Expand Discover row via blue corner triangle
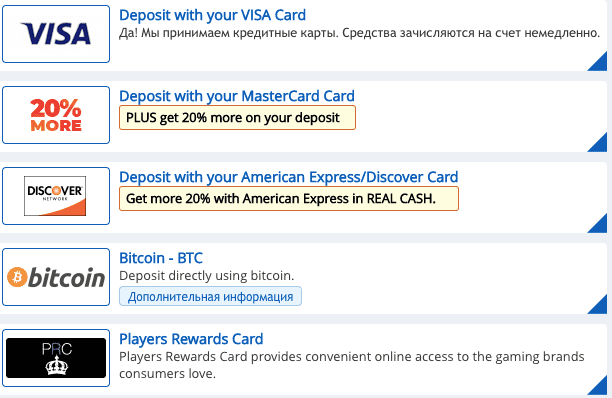Screen dimensions: 612x398 [x=600, y=226]
